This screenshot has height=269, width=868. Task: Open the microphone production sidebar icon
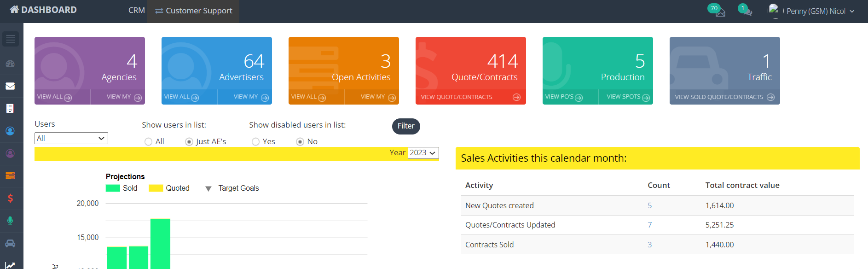(x=10, y=221)
